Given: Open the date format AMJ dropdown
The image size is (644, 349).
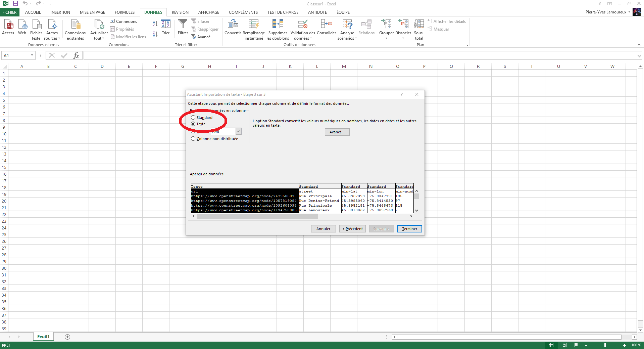Looking at the screenshot, I should pos(238,131).
